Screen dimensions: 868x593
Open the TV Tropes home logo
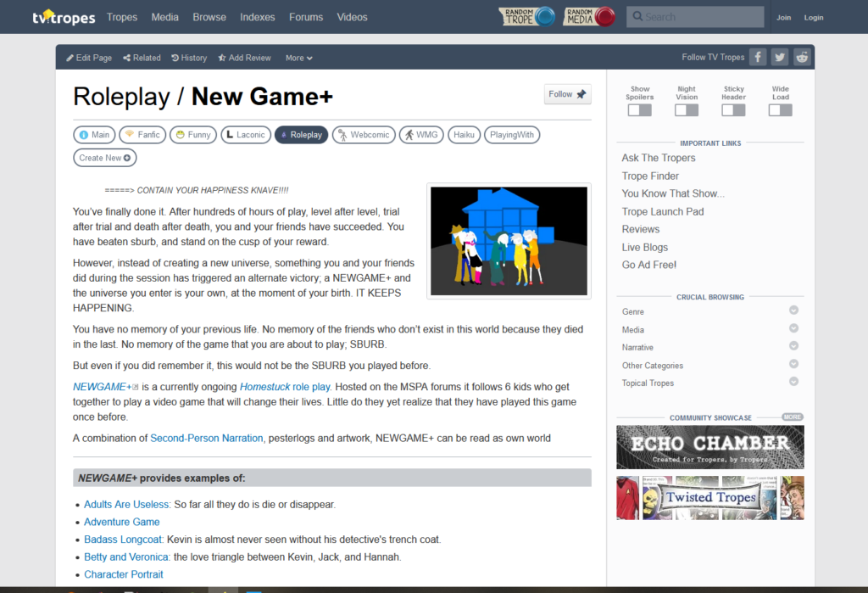coord(64,17)
